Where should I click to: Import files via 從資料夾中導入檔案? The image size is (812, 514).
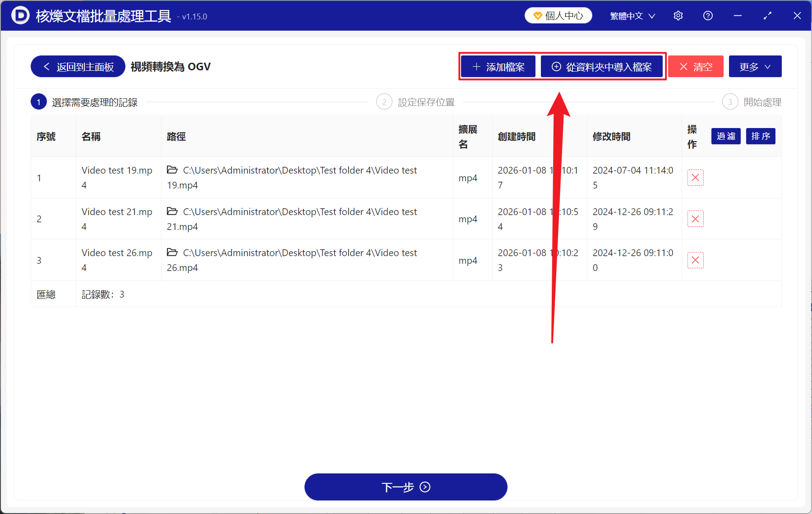tap(603, 66)
